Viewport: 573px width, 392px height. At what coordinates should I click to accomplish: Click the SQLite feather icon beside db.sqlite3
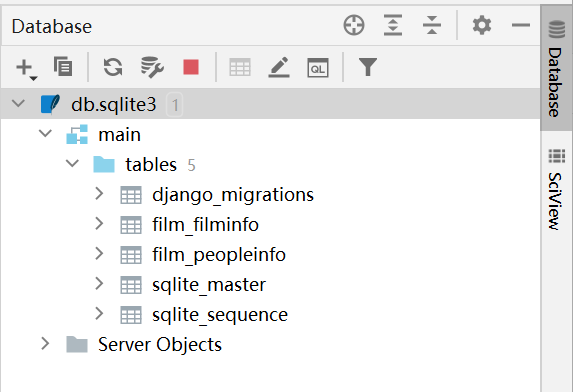[x=50, y=104]
